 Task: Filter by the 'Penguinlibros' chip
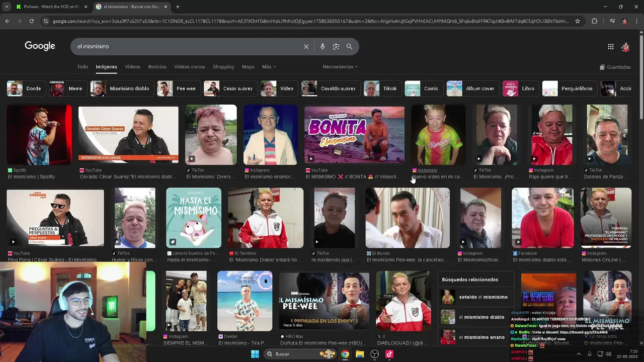click(x=569, y=88)
